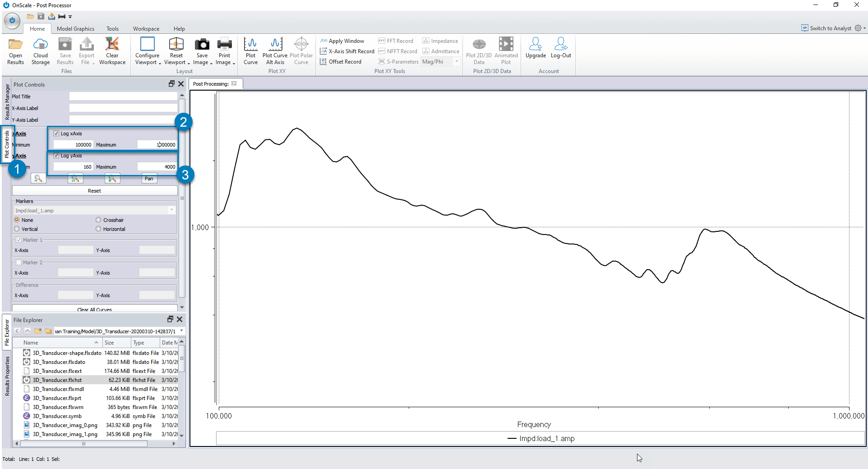The width and height of the screenshot is (868, 469).
Task: Click quick-access save disk icon
Action: [41, 16]
